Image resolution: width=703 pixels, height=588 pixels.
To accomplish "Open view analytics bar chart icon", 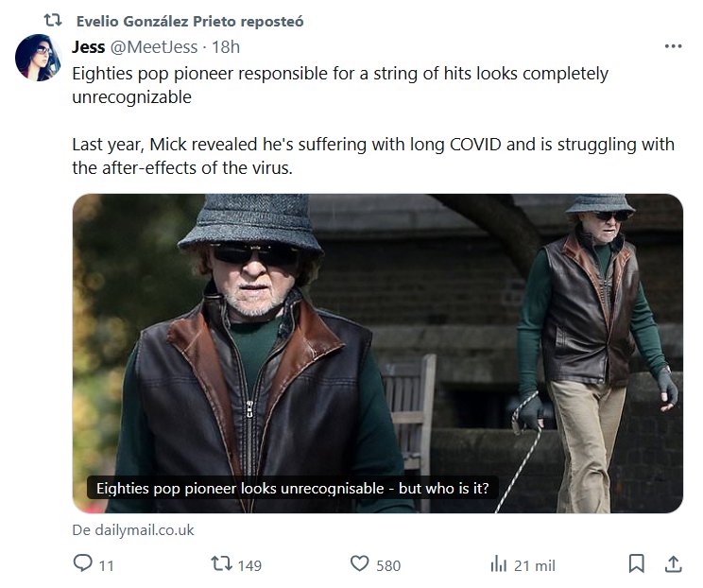I will coord(498,564).
